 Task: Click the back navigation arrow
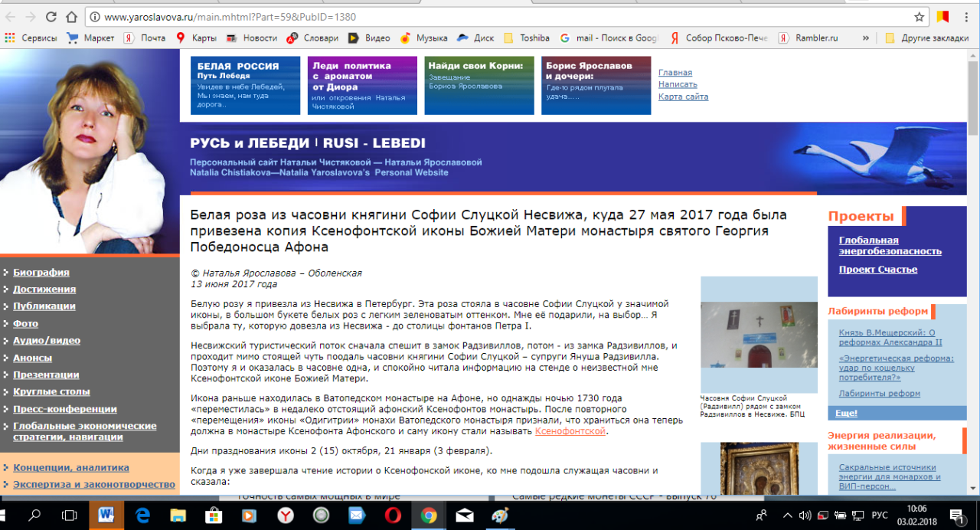click(10, 17)
